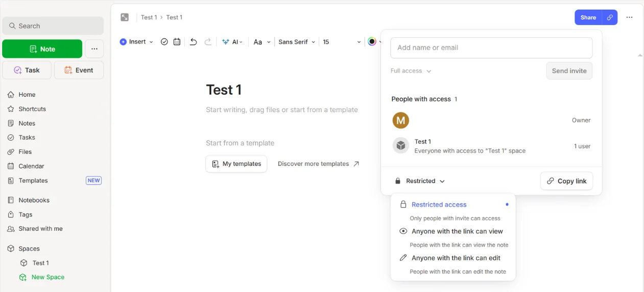The width and height of the screenshot is (644, 292).
Task: Expand the Full access permission dropdown
Action: 411,71
